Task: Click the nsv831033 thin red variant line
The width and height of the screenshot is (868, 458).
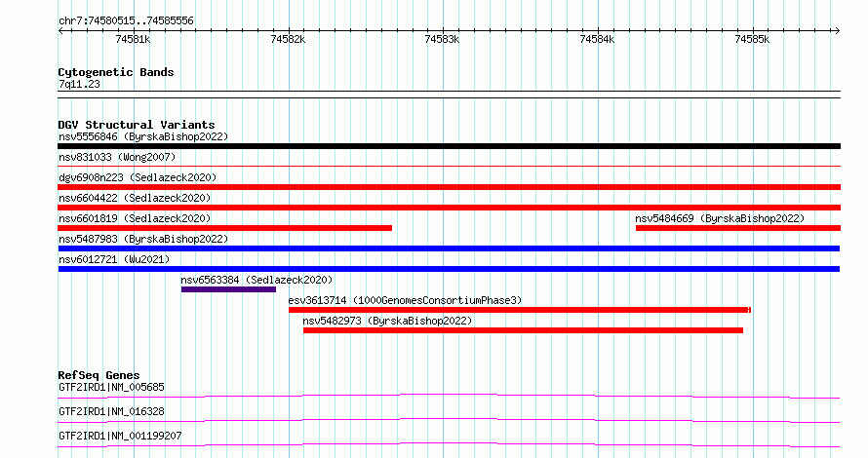Action: pos(449,166)
